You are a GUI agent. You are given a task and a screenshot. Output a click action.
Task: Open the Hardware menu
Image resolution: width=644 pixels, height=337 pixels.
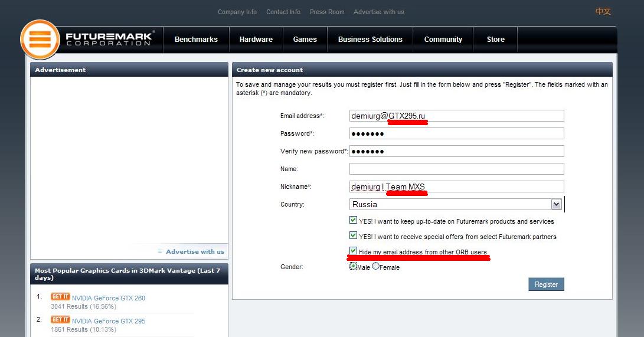[256, 40]
